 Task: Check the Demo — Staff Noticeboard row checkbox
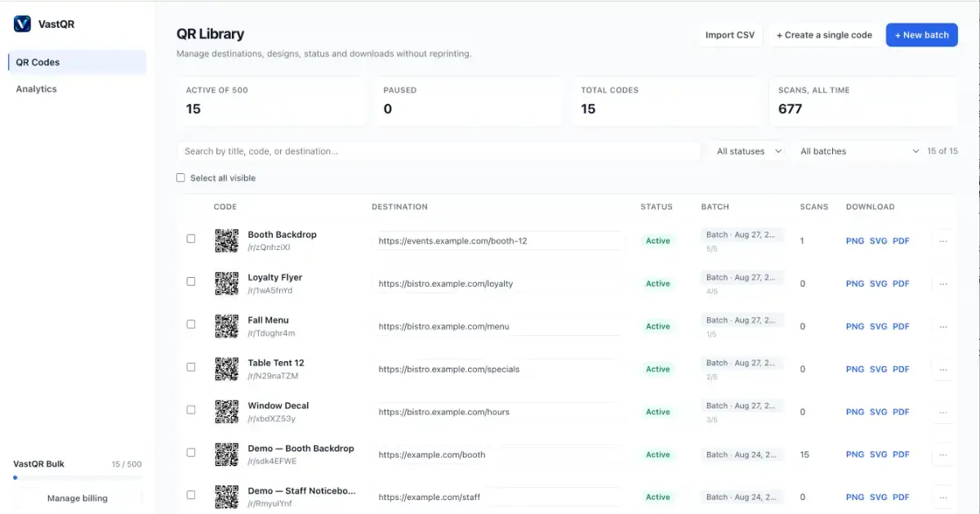point(191,494)
